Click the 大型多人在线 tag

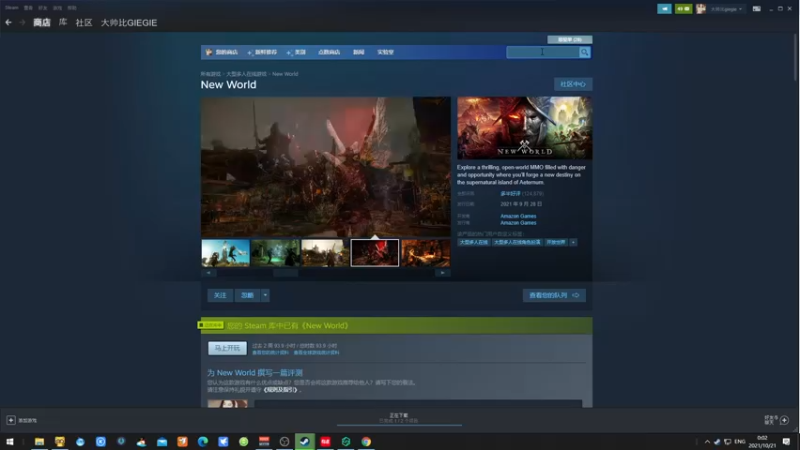473,242
